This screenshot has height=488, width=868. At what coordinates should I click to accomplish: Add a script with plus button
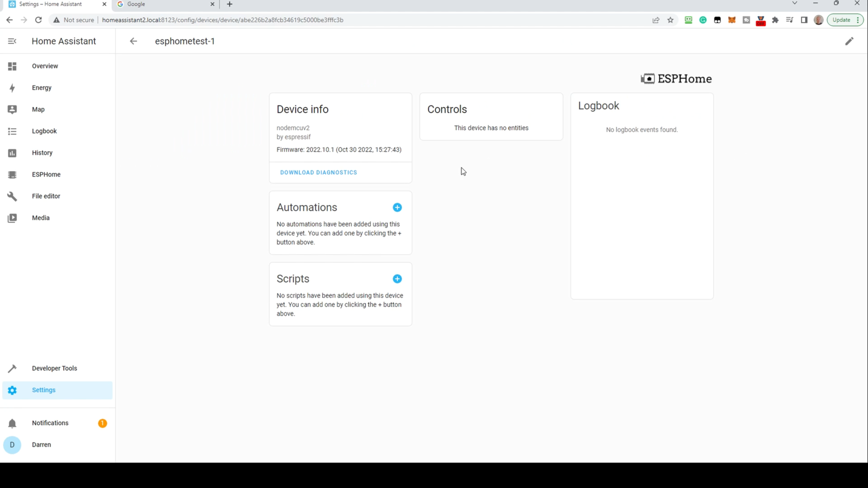tap(397, 279)
